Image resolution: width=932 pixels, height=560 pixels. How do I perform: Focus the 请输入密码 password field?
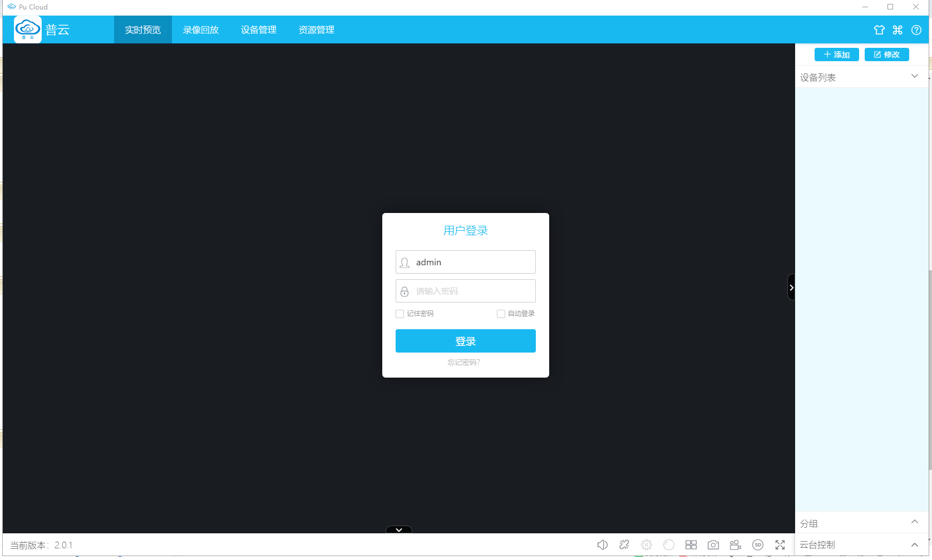tap(466, 291)
